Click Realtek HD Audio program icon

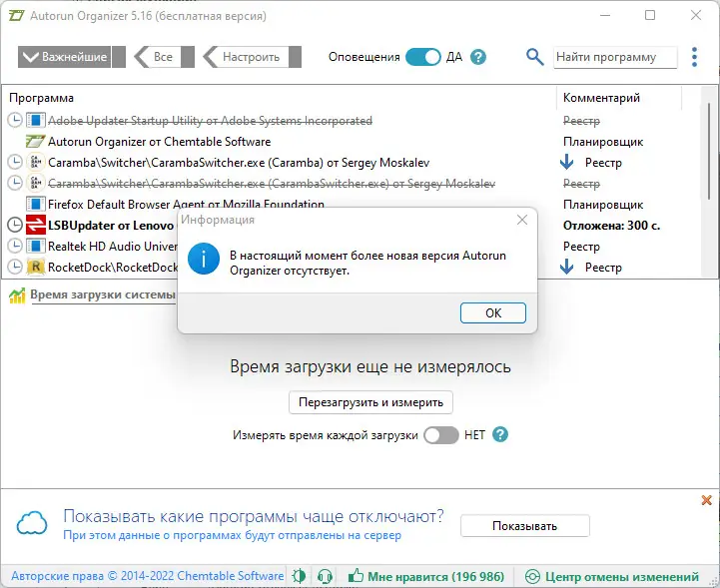(x=35, y=246)
